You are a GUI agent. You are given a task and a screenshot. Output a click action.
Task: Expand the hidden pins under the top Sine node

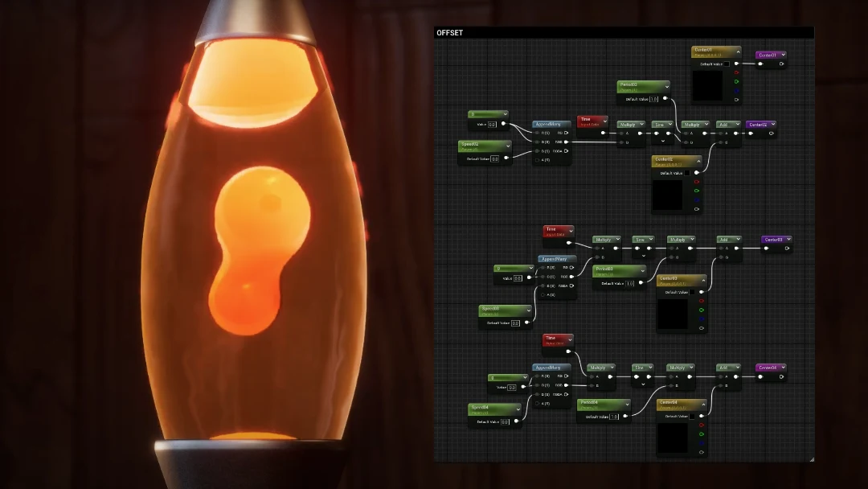(x=662, y=142)
